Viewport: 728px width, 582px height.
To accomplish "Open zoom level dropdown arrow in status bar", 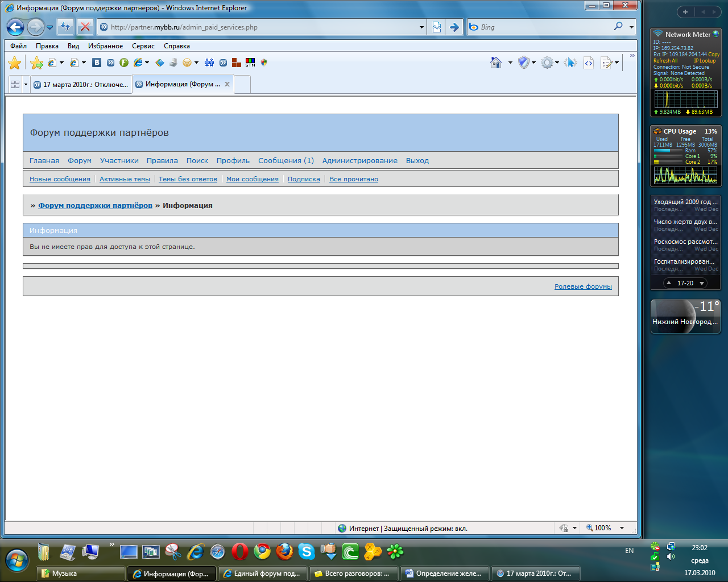I will point(622,528).
